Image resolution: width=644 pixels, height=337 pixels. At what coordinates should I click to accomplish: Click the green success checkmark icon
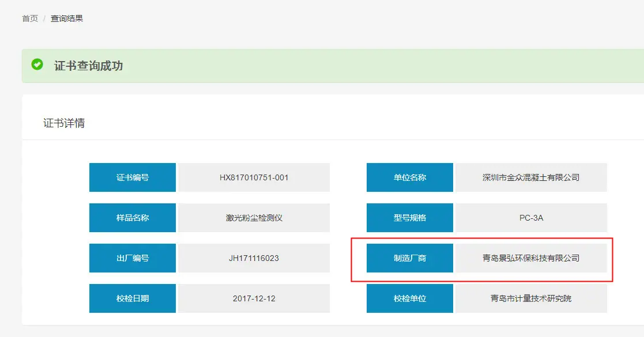tap(37, 65)
